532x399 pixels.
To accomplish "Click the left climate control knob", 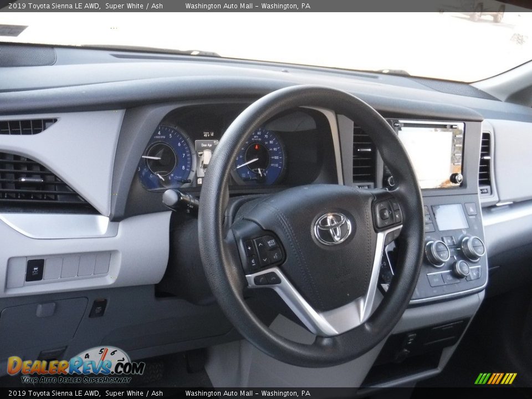I will click(437, 253).
